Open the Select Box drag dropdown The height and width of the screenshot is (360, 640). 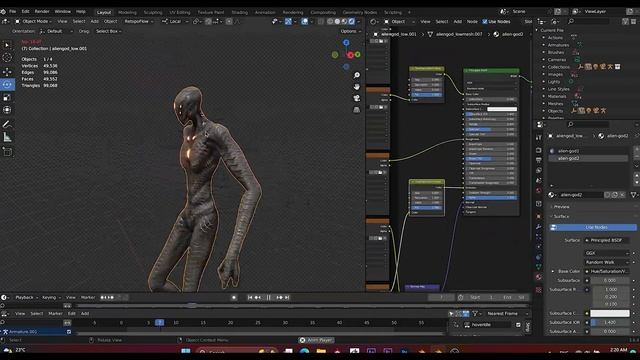[x=109, y=31]
